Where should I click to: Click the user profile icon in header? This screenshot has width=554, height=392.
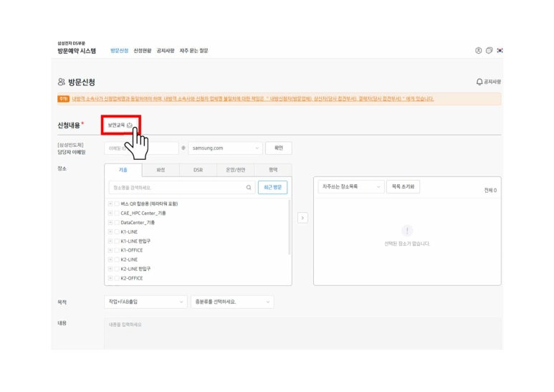[478, 50]
